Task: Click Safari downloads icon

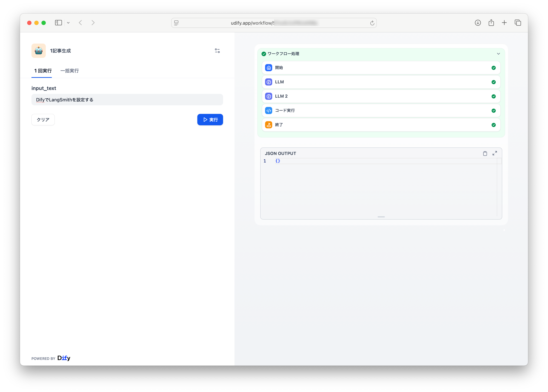Action: [x=478, y=23]
